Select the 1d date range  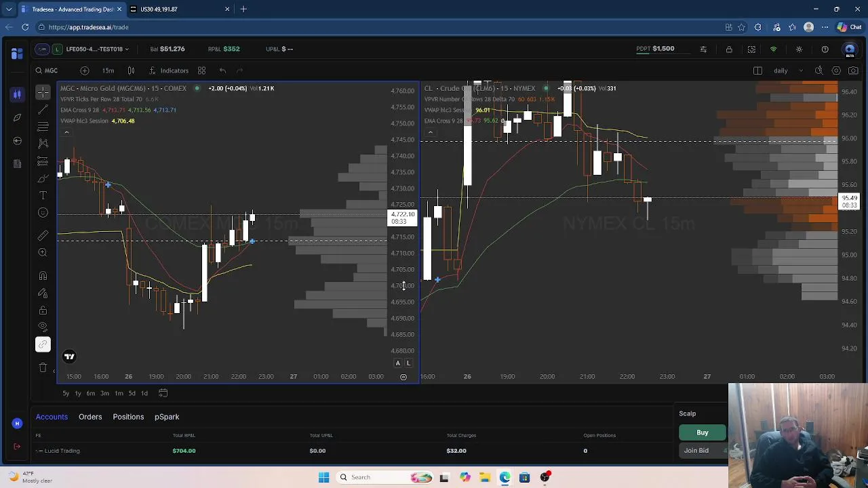(x=144, y=393)
